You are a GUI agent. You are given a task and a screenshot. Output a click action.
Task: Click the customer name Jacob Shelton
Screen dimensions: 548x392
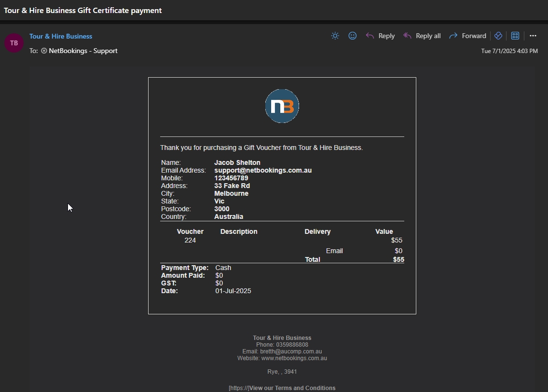point(237,163)
